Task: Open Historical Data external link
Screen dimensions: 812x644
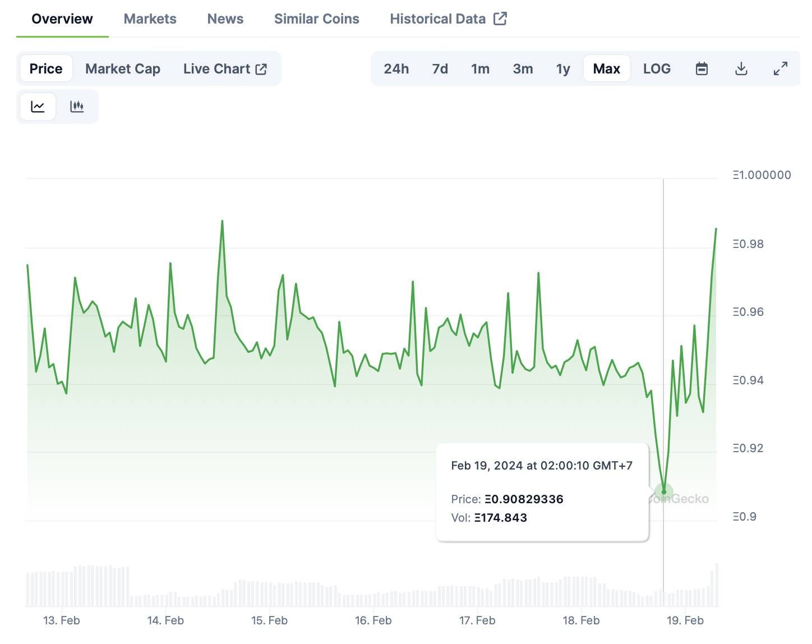Action: (x=448, y=19)
